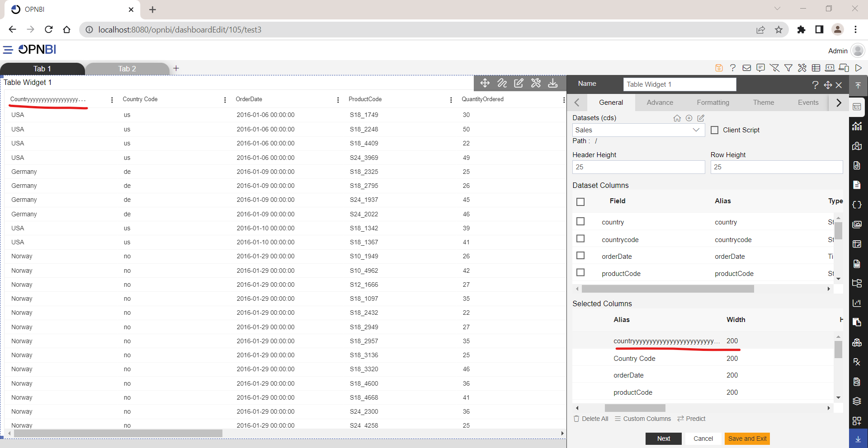This screenshot has height=448, width=868.
Task: Select the cubes icon in right sidebar
Action: pos(857,342)
